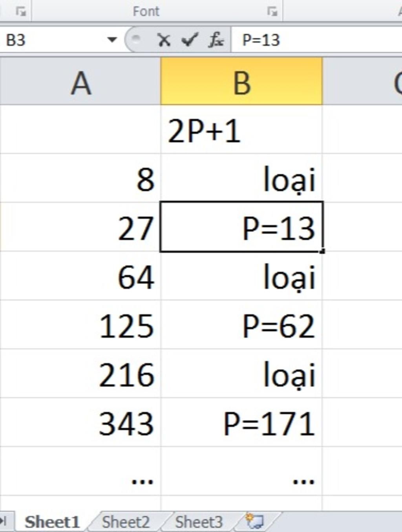Cancel the formula entry with the X icon

[163, 40]
